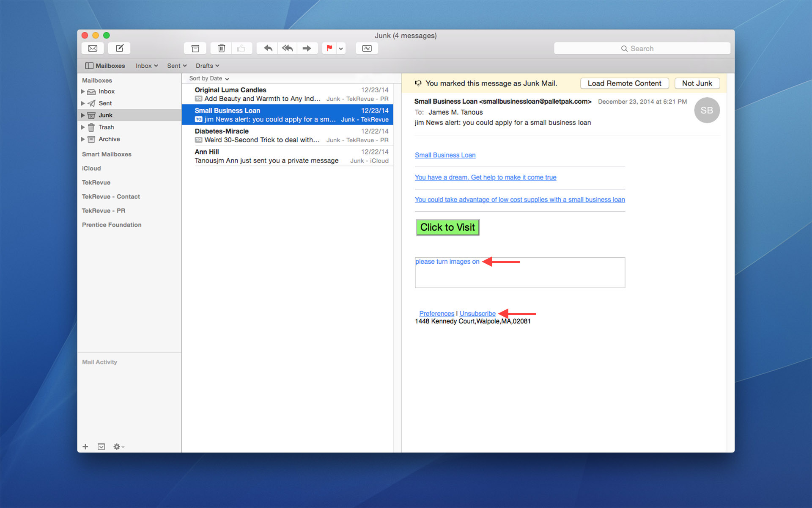Open the gear action menu
The height and width of the screenshot is (508, 812).
(118, 447)
